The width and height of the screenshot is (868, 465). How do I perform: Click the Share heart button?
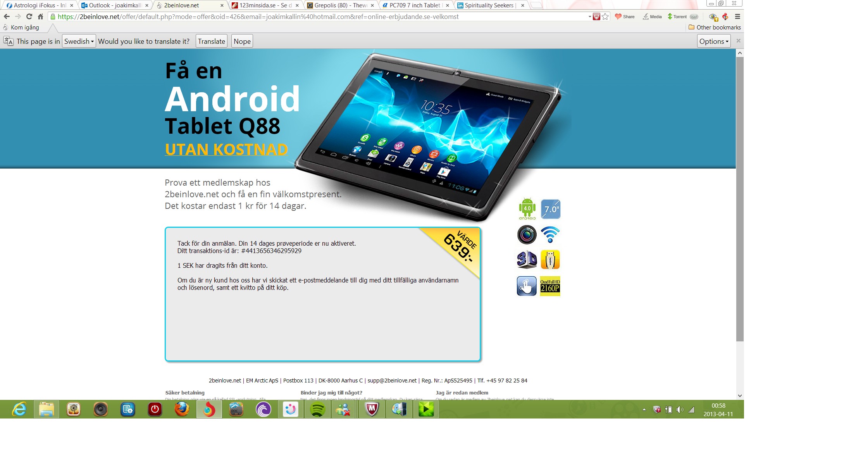pos(625,17)
